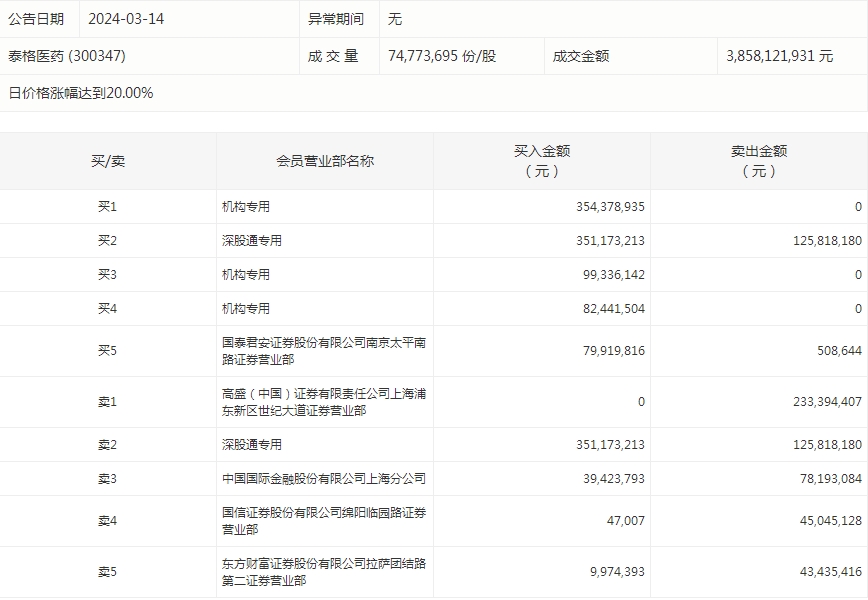This screenshot has height=600, width=868.
Task: Click 中国国际金融股份有限公司上海分公司
Action: (324, 478)
